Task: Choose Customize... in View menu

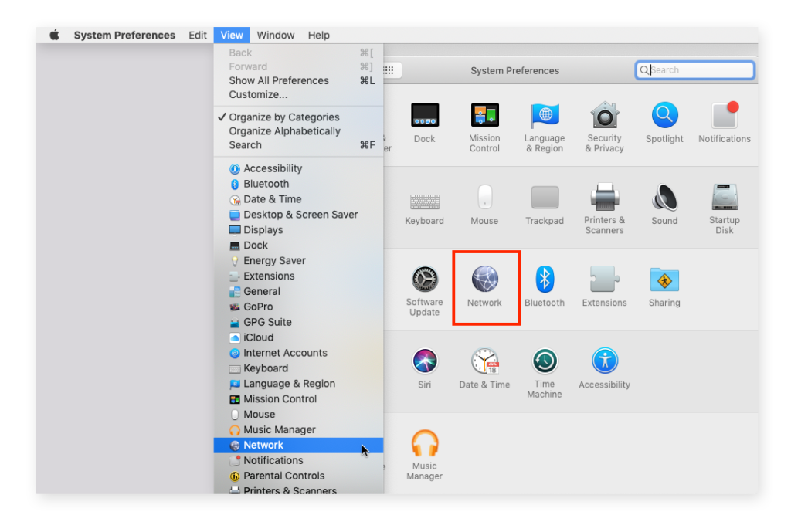Action: pyautogui.click(x=299, y=95)
